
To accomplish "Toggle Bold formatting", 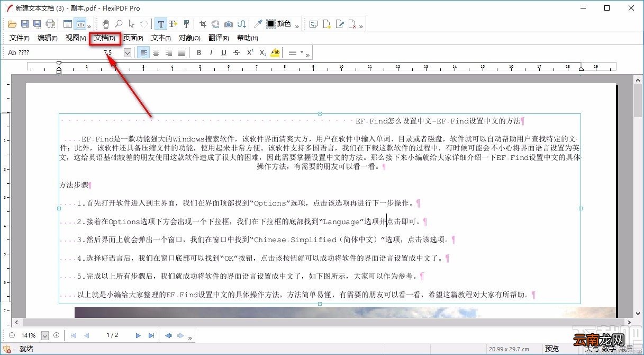I will pyautogui.click(x=199, y=52).
